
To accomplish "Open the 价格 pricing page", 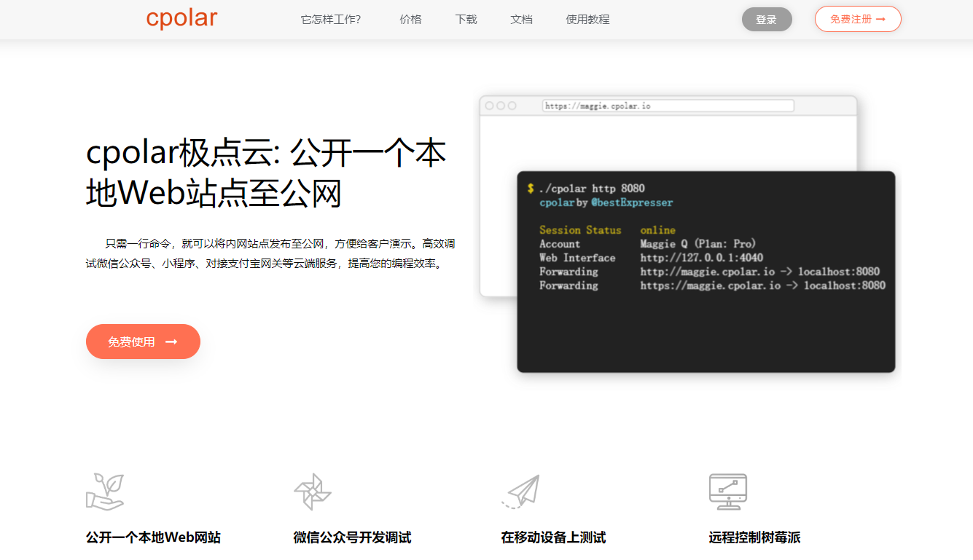I will coord(411,20).
